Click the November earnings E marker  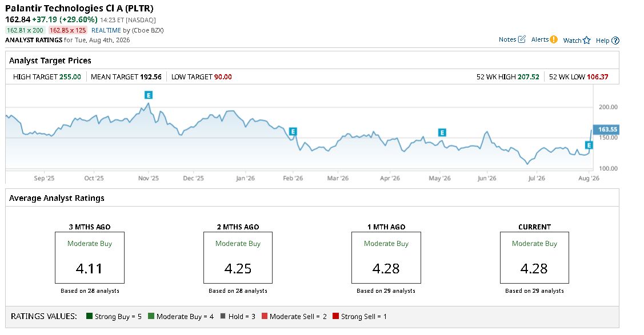click(149, 95)
